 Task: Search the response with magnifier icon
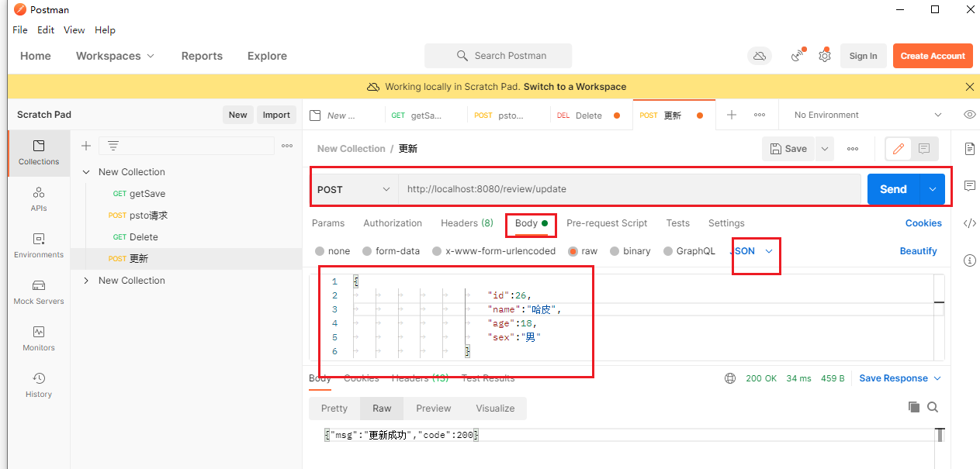933,407
